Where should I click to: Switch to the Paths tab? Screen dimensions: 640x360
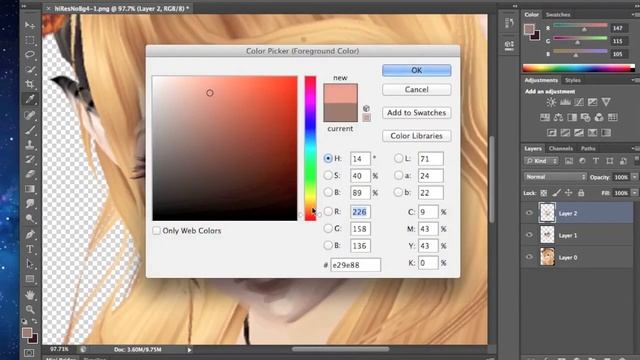[x=588, y=149]
